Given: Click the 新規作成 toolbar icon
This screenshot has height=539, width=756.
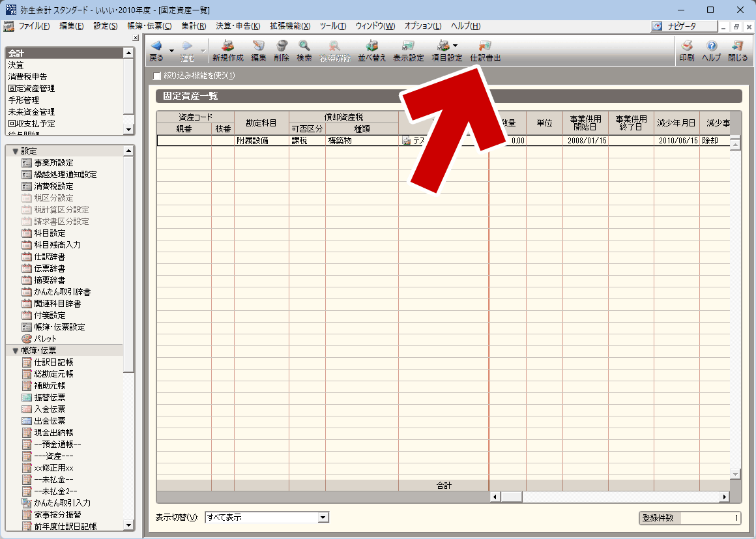Looking at the screenshot, I should [227, 47].
